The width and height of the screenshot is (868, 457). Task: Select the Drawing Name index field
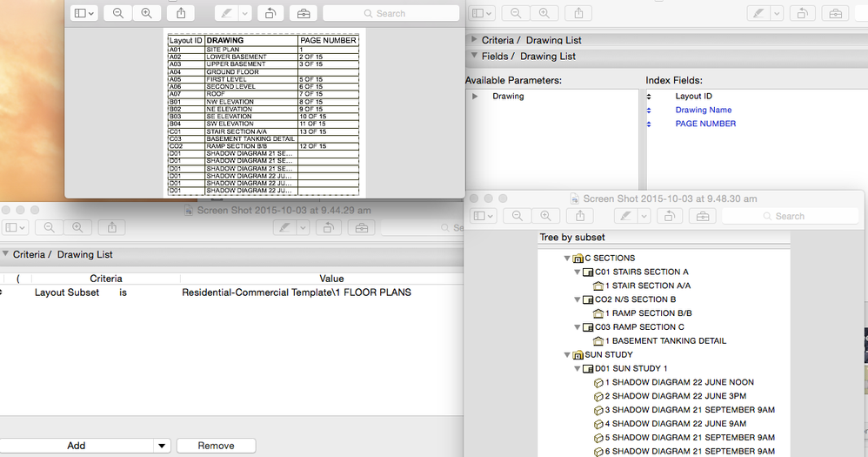703,110
